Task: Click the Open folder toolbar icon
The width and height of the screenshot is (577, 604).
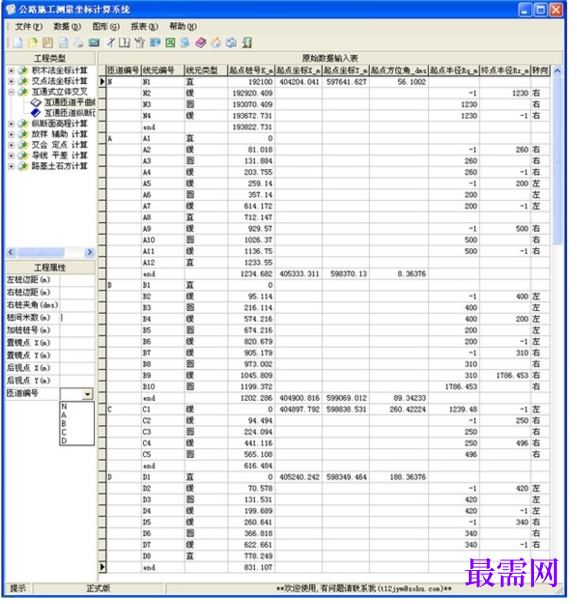Action: click(33, 43)
